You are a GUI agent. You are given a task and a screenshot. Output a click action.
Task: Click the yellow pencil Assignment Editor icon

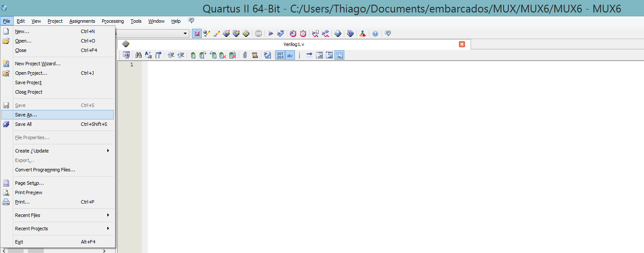[x=217, y=34]
